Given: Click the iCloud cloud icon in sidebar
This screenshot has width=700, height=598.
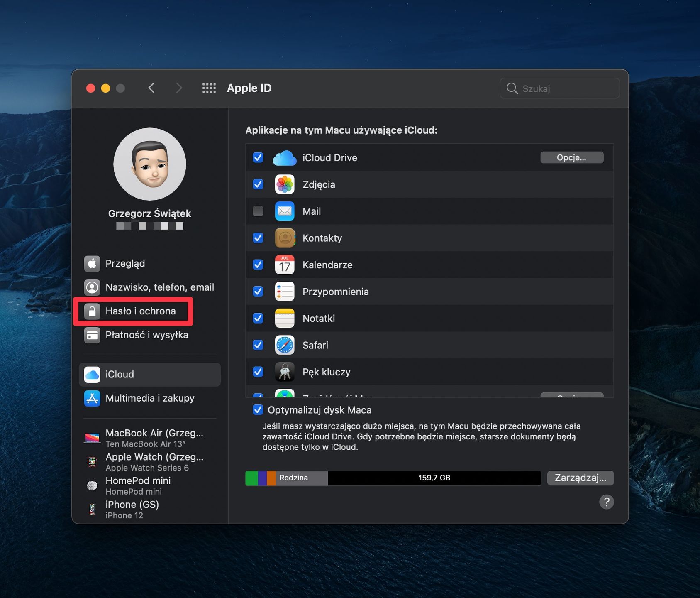Looking at the screenshot, I should (x=92, y=375).
